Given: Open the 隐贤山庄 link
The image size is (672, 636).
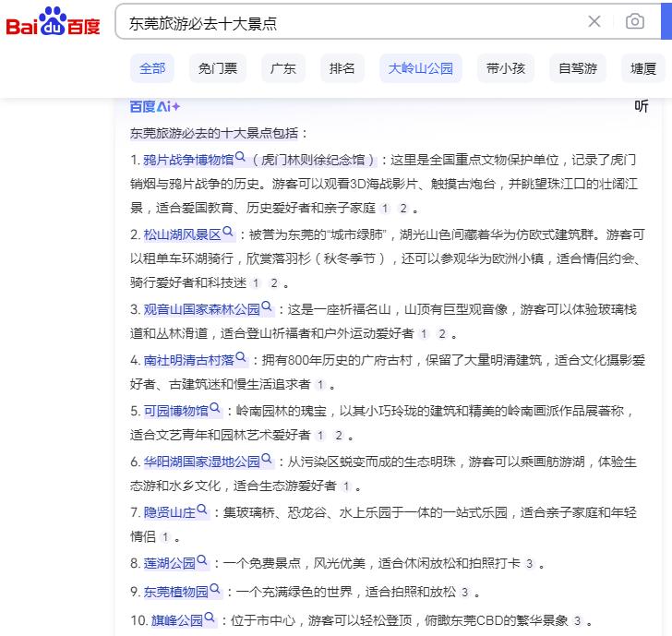Looking at the screenshot, I should (169, 511).
